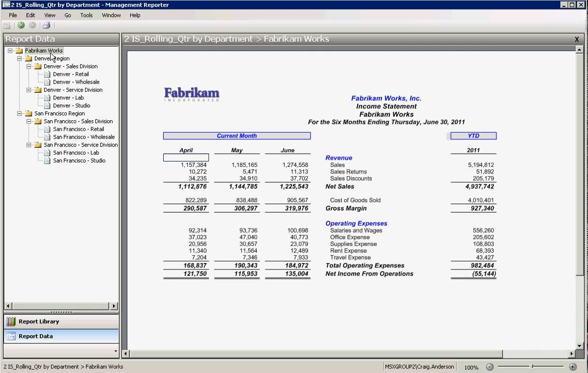Click the San Francisco - Sales Division folder icon

click(38, 121)
